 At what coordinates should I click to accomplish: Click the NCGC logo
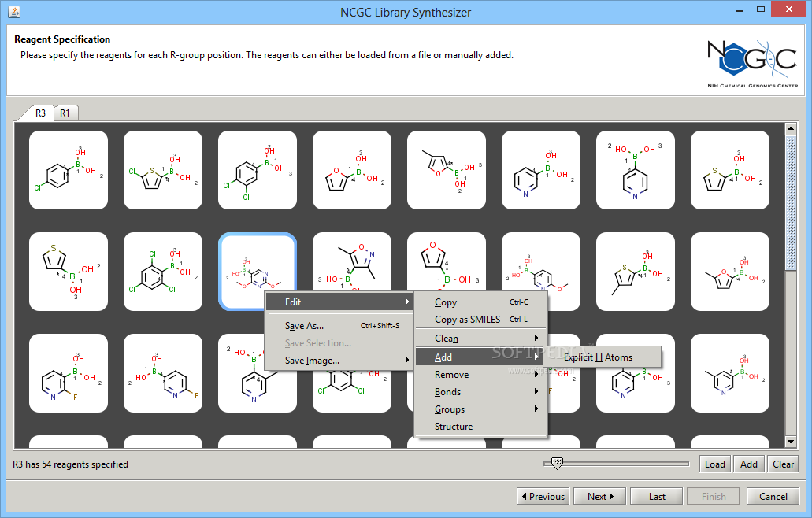click(752, 63)
